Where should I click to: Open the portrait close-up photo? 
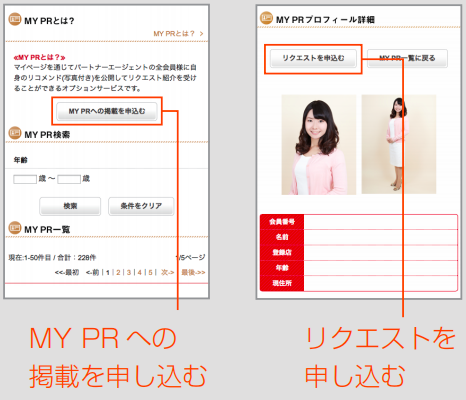319,145
